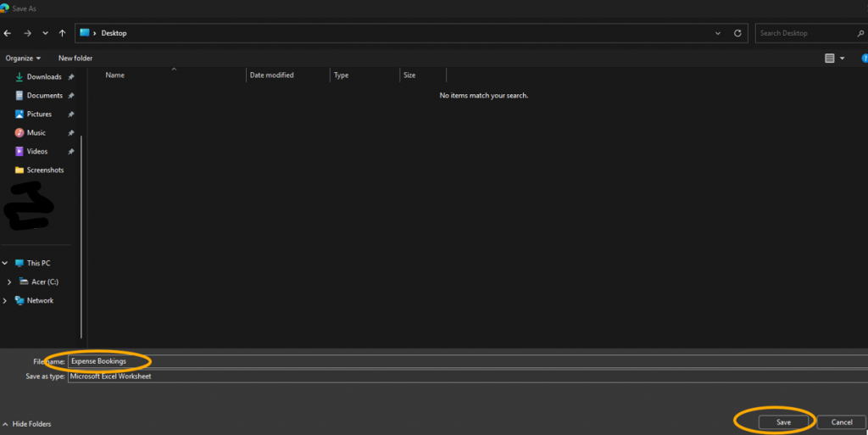Open the Screenshots folder
Image resolution: width=868 pixels, height=435 pixels.
pos(45,170)
